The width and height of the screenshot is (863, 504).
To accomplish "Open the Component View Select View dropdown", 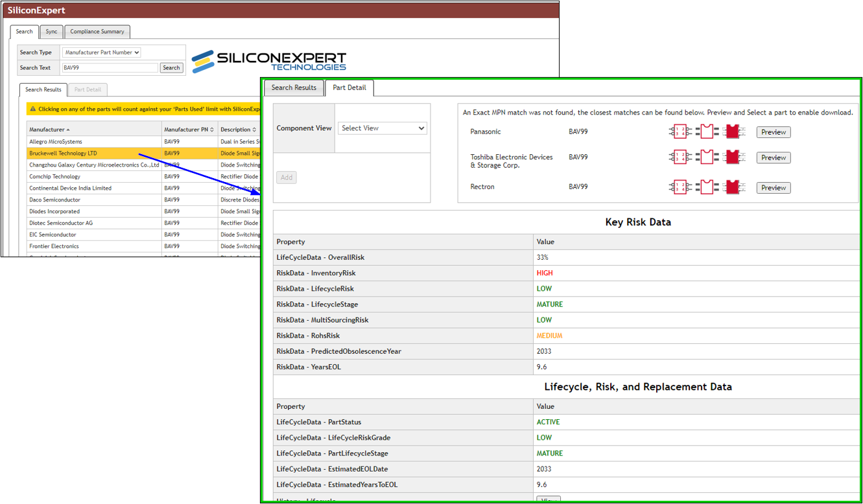I will [383, 128].
